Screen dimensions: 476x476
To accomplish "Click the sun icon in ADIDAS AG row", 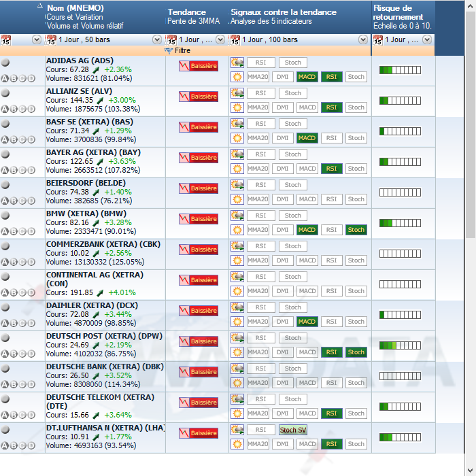I will click(x=237, y=77).
